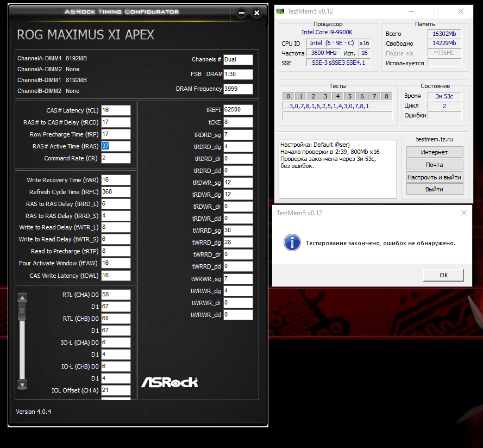Screen dimensions: 483x448
Task: Click the RTL (CHB) D0 field
Action: click(116, 318)
